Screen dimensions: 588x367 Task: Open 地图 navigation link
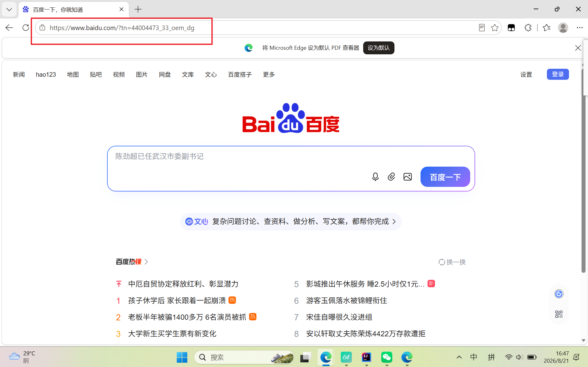(x=73, y=75)
